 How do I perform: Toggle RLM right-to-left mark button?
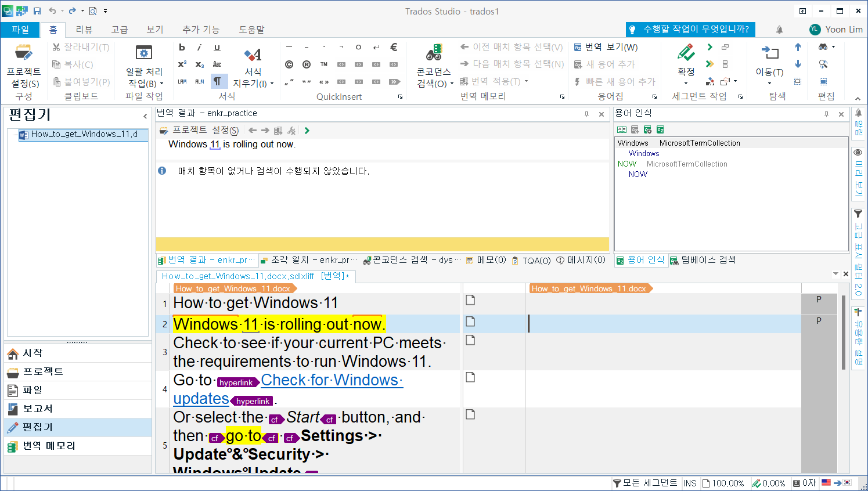pyautogui.click(x=199, y=82)
